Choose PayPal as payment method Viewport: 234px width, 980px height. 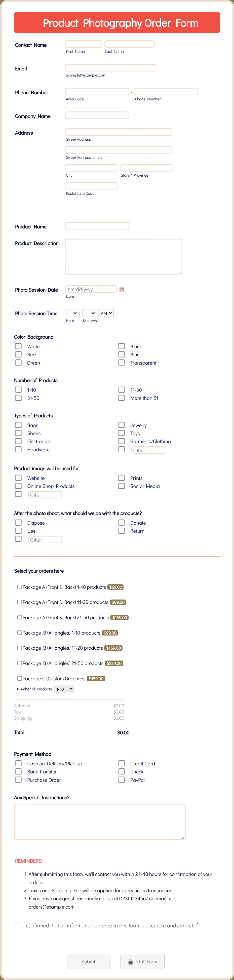tap(121, 780)
